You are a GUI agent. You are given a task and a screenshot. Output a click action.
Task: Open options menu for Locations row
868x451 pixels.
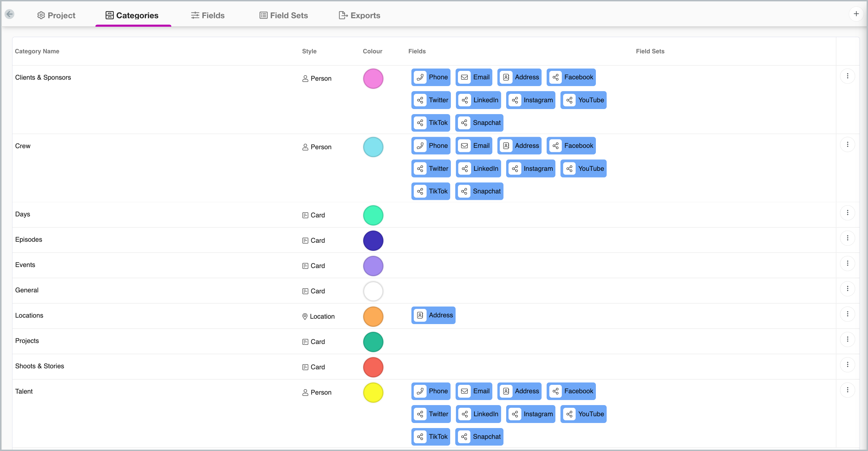tap(847, 314)
